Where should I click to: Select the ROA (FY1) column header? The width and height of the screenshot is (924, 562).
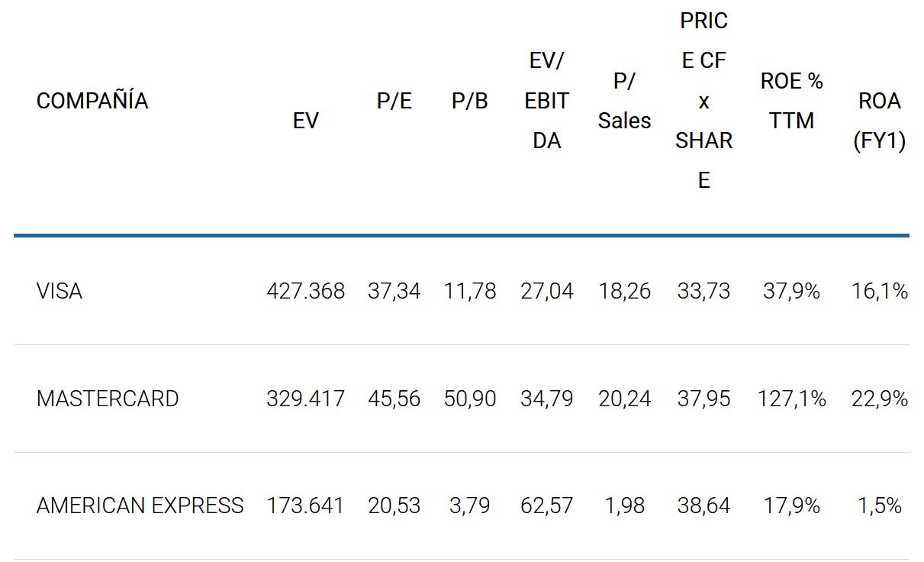879,121
